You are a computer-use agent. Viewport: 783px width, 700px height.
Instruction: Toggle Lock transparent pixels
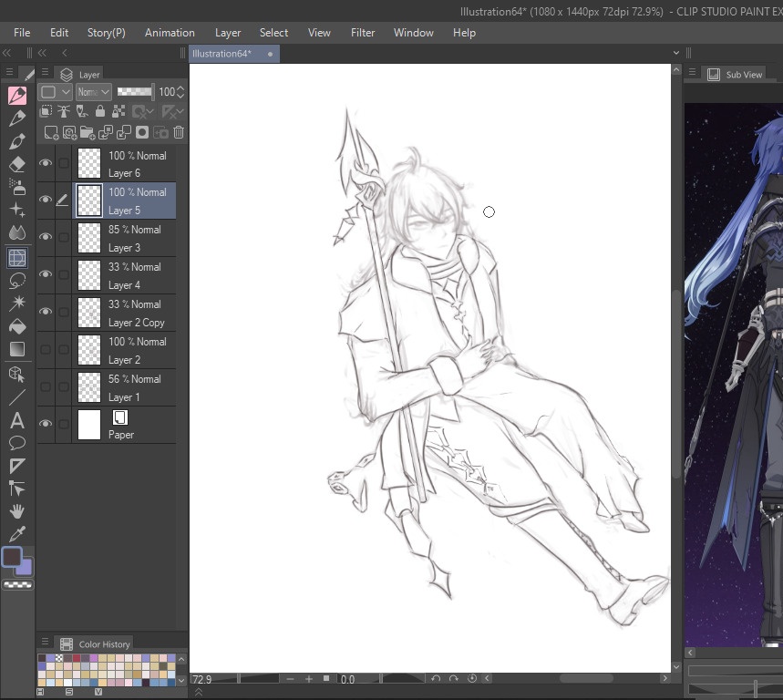point(118,111)
